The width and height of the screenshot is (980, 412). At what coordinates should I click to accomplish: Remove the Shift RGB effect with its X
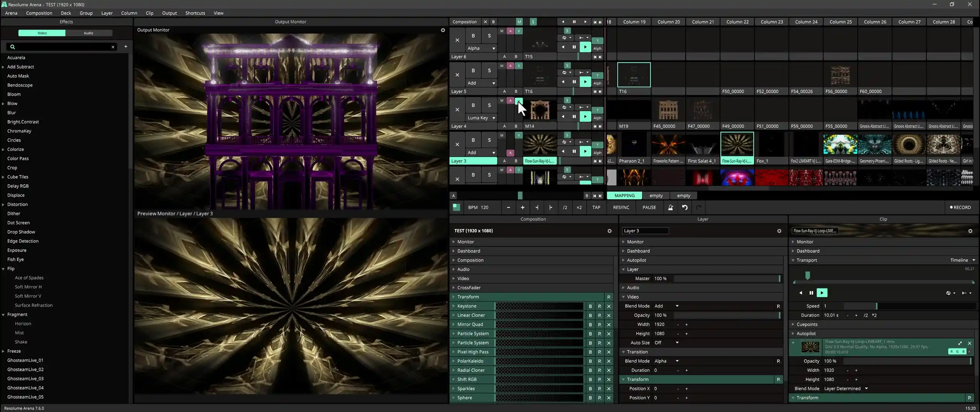click(x=609, y=380)
